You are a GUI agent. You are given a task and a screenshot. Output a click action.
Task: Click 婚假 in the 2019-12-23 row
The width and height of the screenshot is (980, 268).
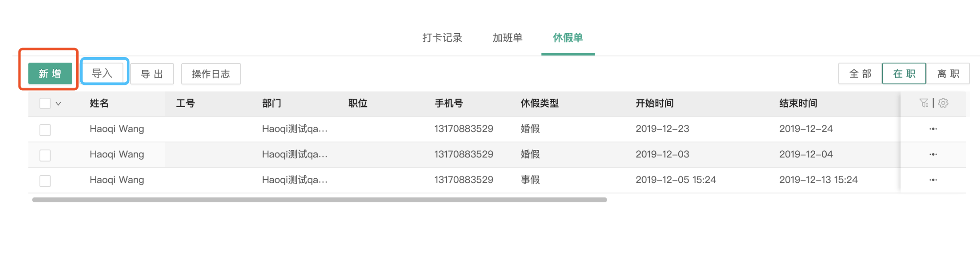(x=530, y=129)
